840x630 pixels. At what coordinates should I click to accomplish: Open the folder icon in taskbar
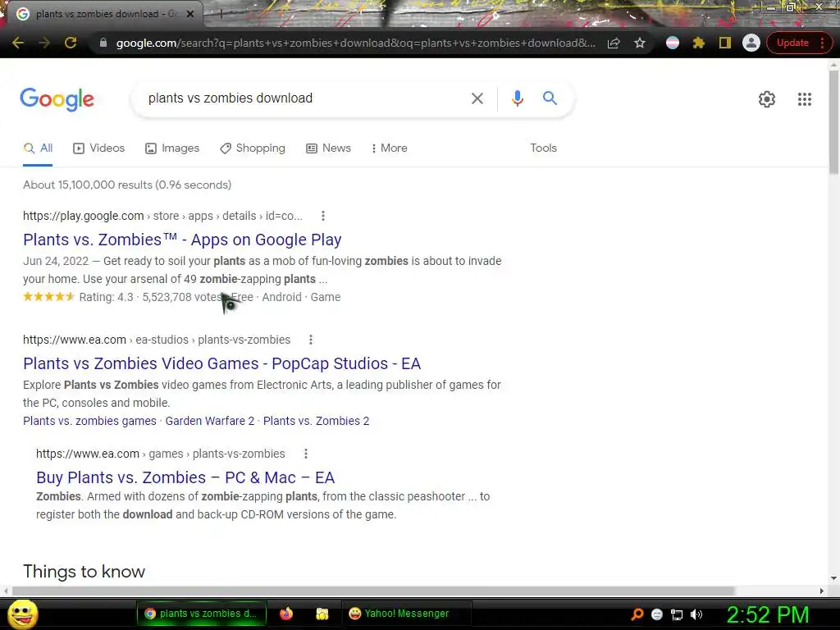322,614
